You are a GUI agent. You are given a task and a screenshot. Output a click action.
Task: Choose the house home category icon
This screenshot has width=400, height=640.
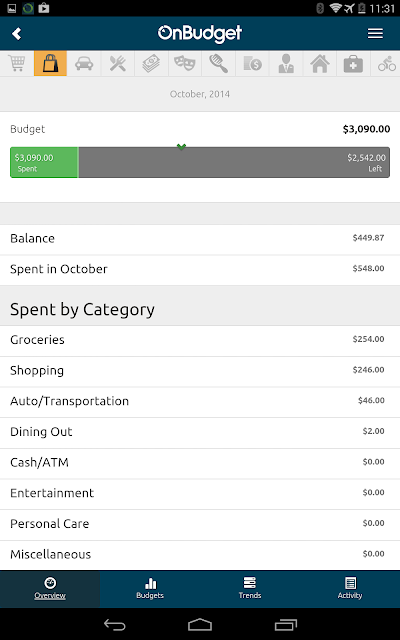(320, 64)
